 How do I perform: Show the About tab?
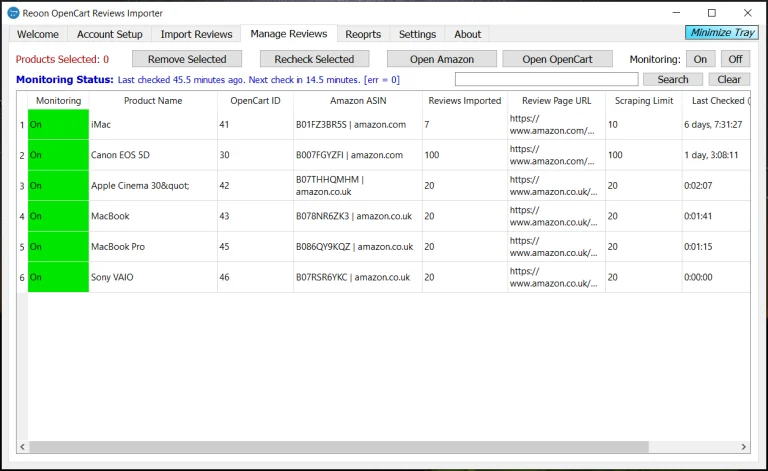[x=468, y=34]
